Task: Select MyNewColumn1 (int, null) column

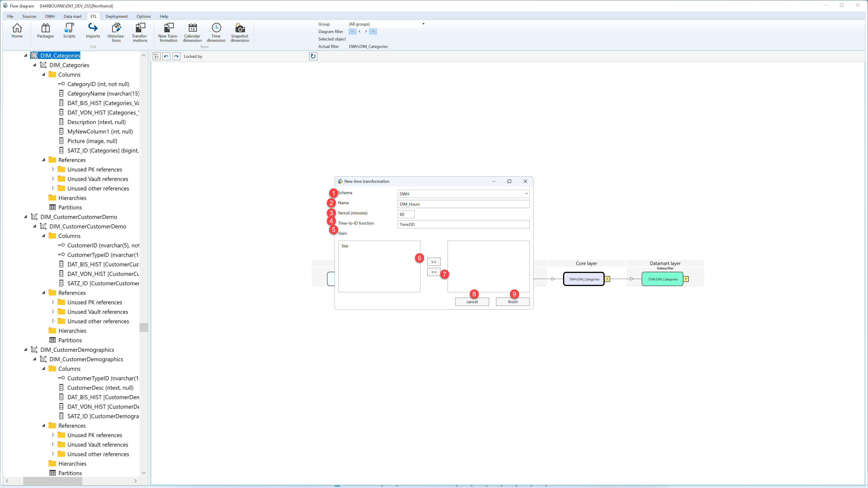Action: (x=100, y=132)
